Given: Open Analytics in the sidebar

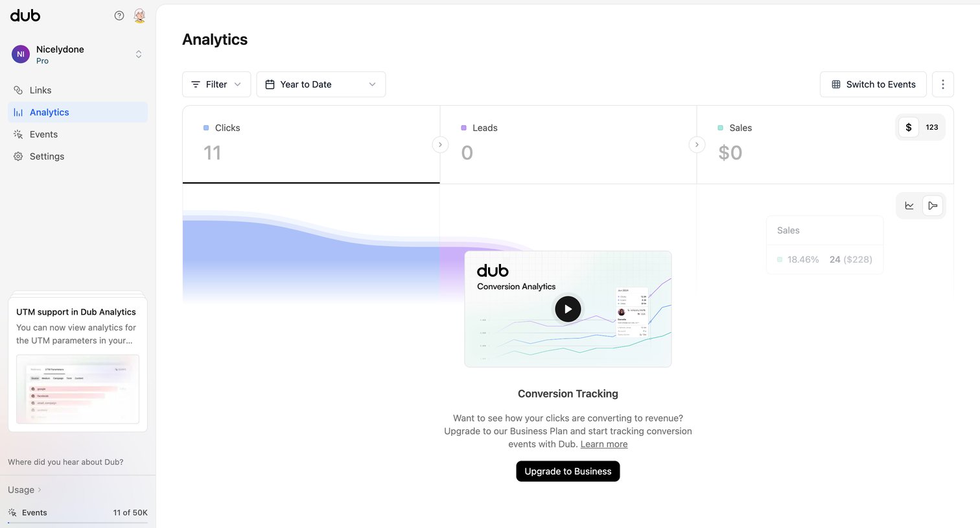Looking at the screenshot, I should [78, 112].
